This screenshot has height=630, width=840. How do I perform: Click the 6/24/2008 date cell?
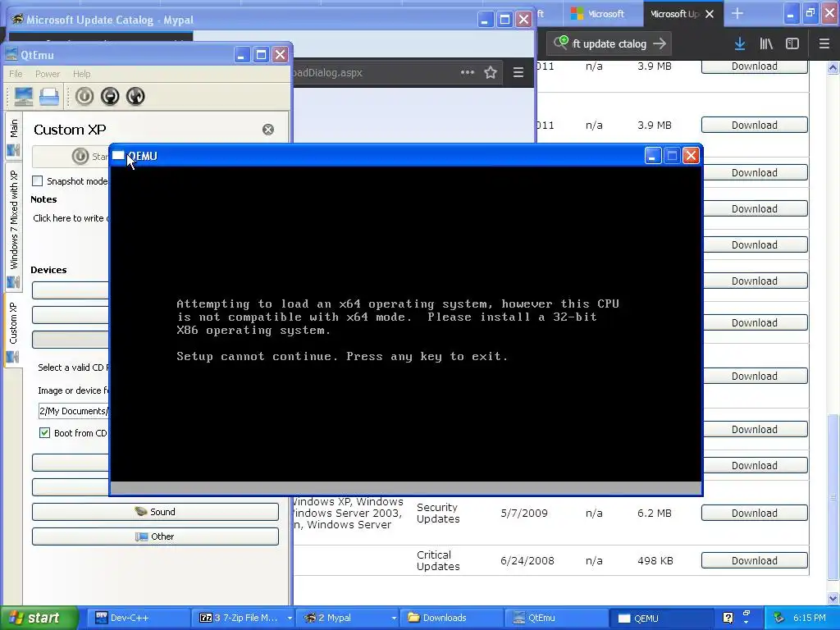click(527, 560)
